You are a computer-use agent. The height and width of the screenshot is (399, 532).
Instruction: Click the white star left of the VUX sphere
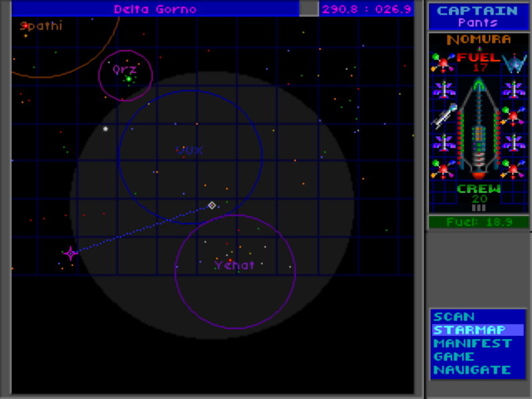point(106,129)
